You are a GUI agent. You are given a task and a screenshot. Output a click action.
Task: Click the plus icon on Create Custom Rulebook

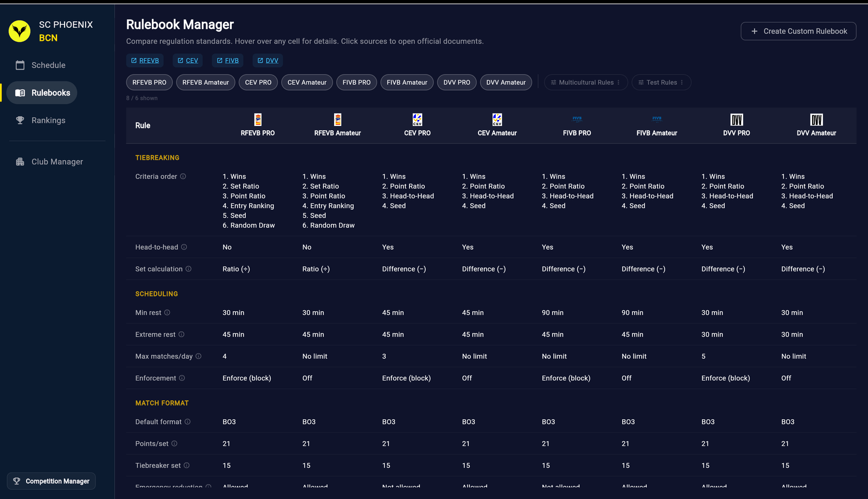click(754, 31)
